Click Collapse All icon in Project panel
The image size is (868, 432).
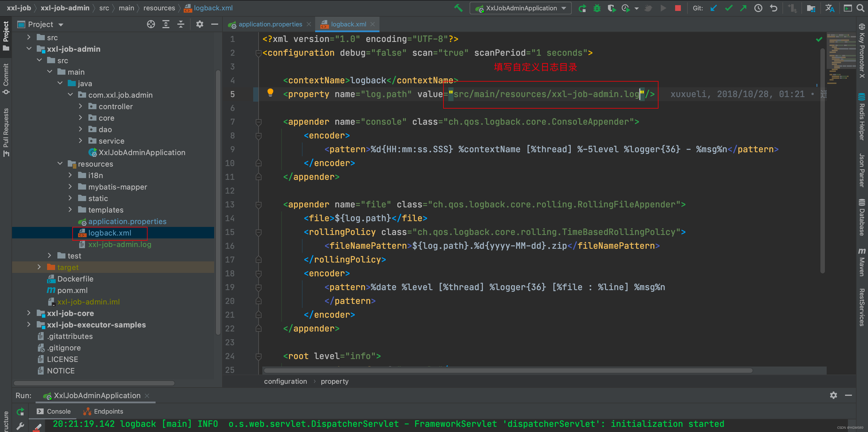181,24
